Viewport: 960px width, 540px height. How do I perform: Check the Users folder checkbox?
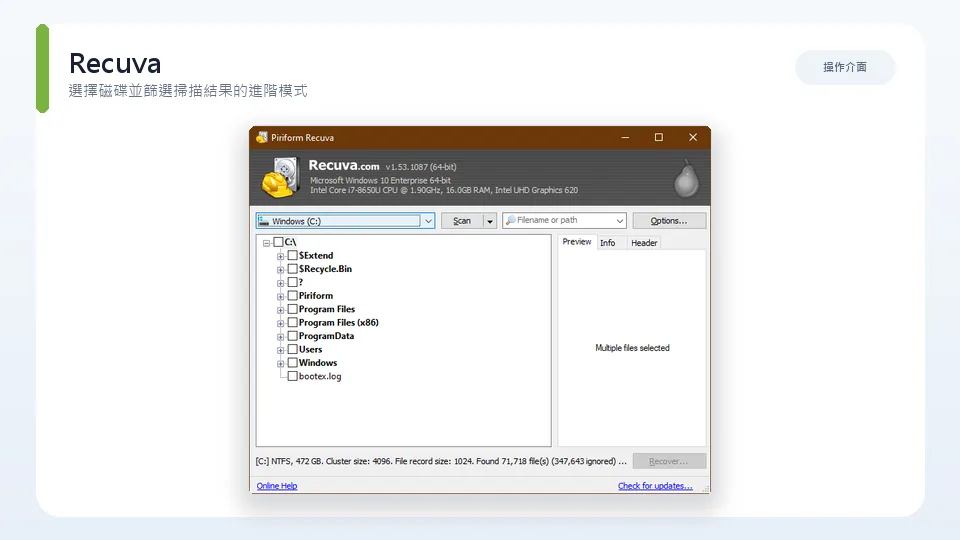click(293, 350)
